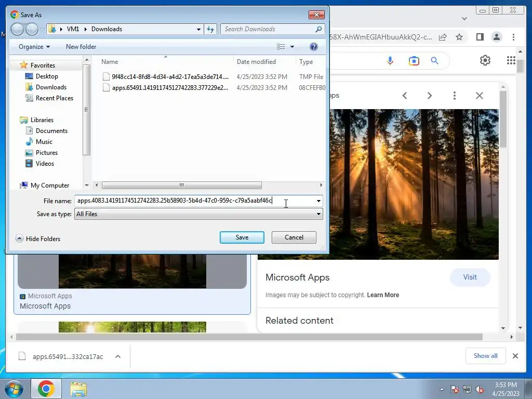Click the forest image preview

(x=414, y=184)
